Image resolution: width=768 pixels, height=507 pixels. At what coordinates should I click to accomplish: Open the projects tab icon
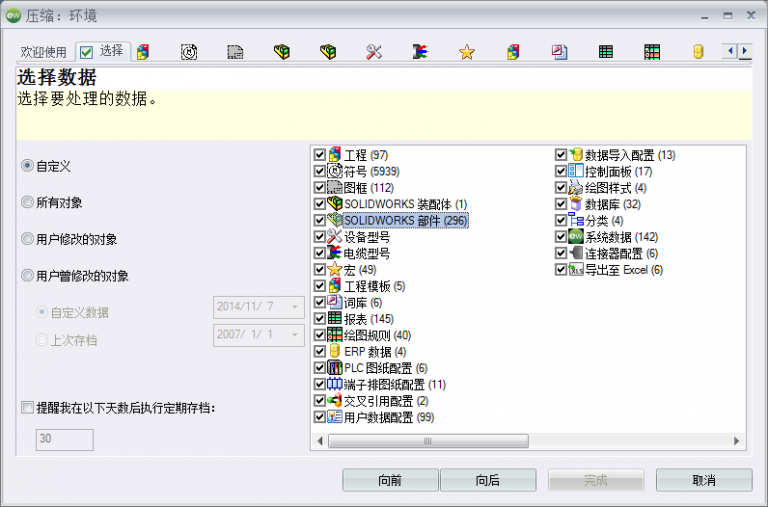[x=143, y=52]
